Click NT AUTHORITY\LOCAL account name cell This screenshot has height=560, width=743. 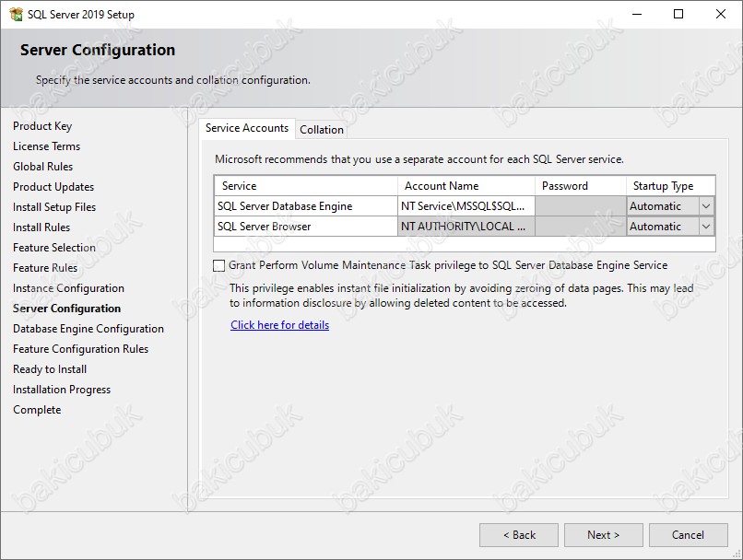466,227
